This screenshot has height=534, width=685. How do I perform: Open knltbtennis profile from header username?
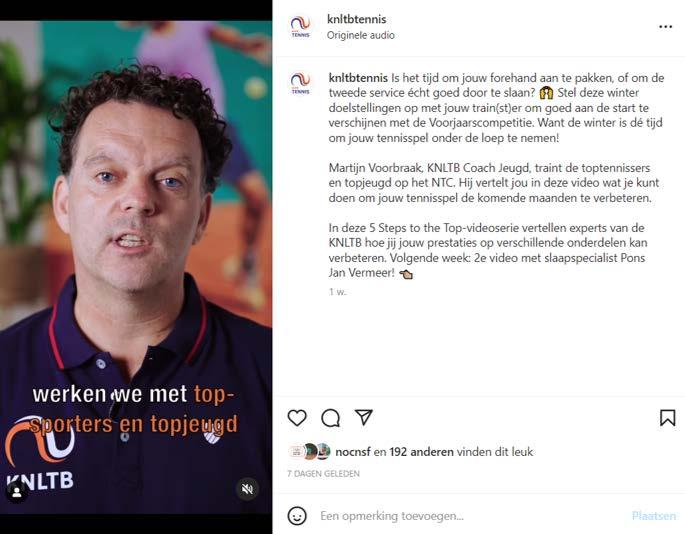point(356,19)
